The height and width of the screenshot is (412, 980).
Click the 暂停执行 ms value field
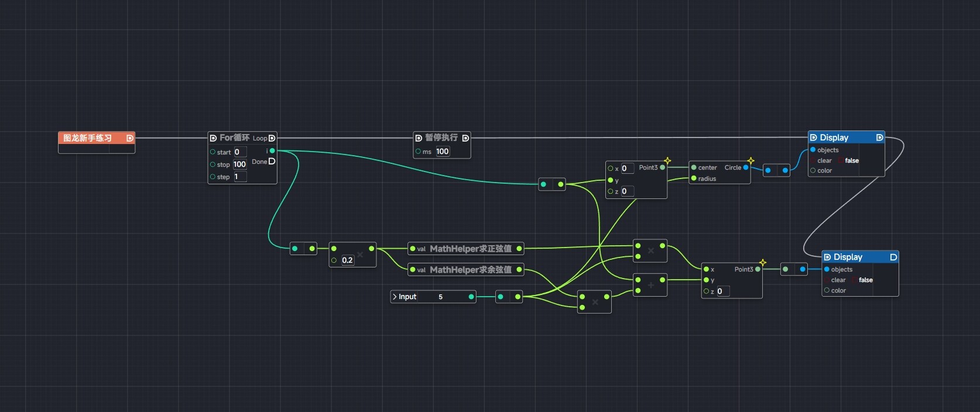pyautogui.click(x=442, y=152)
